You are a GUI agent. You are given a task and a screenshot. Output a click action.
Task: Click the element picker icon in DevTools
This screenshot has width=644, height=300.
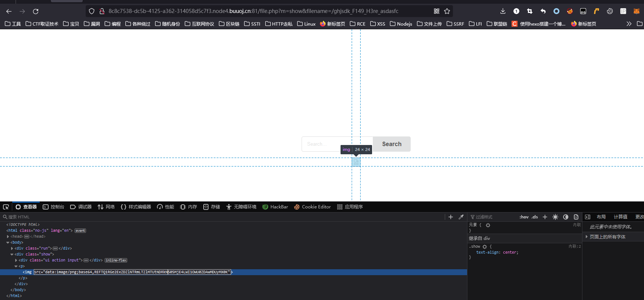(6, 207)
